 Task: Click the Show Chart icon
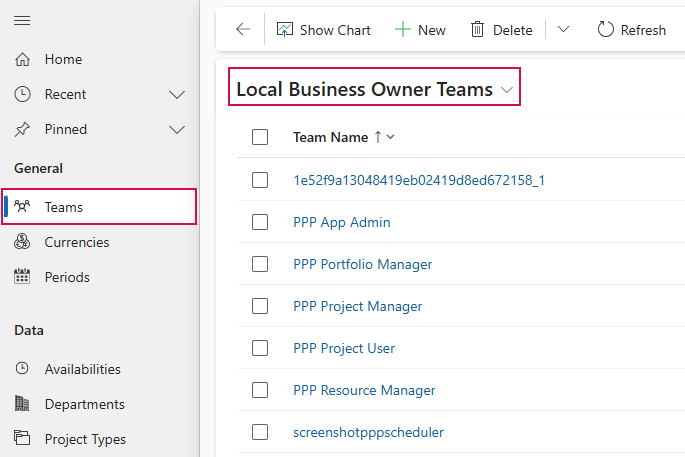point(285,30)
